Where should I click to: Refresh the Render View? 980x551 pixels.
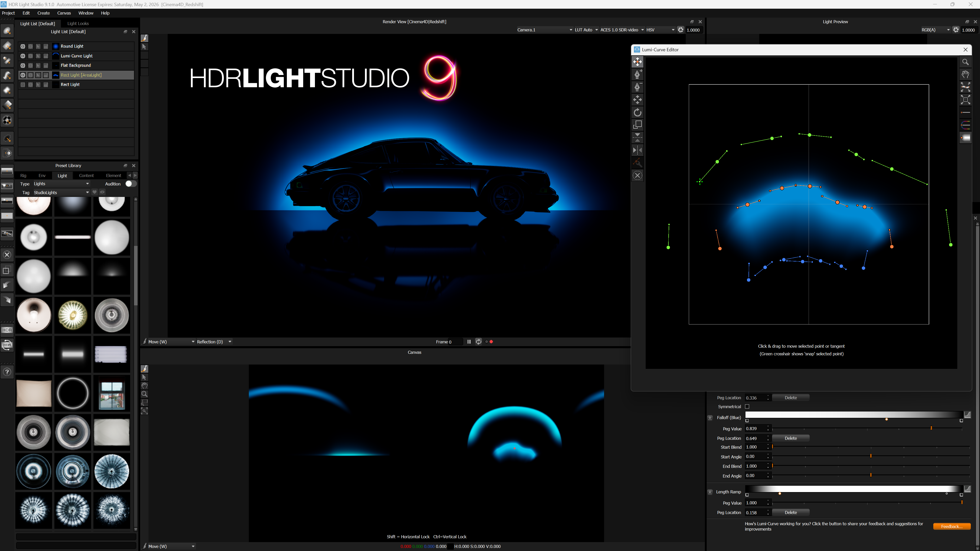pyautogui.click(x=479, y=342)
